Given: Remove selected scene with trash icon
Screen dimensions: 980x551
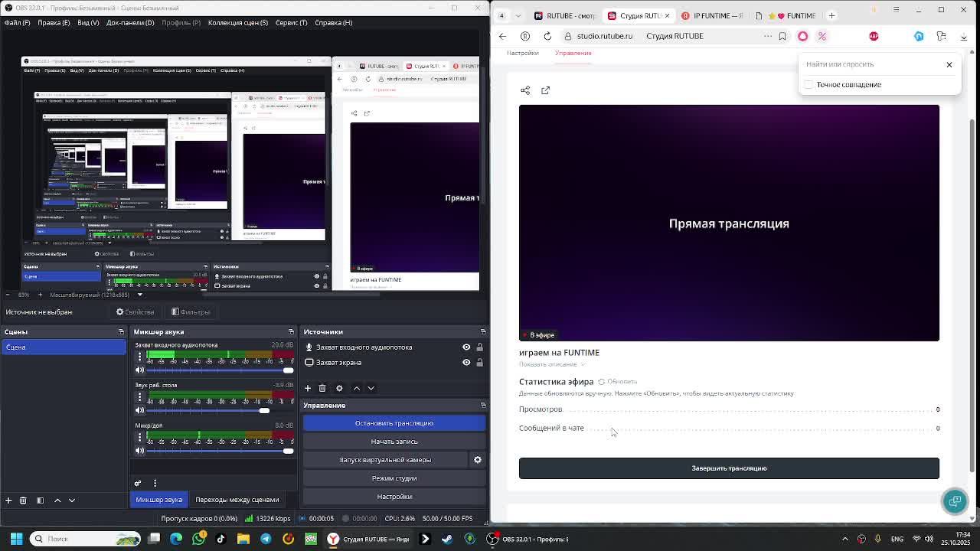Looking at the screenshot, I should click(23, 500).
